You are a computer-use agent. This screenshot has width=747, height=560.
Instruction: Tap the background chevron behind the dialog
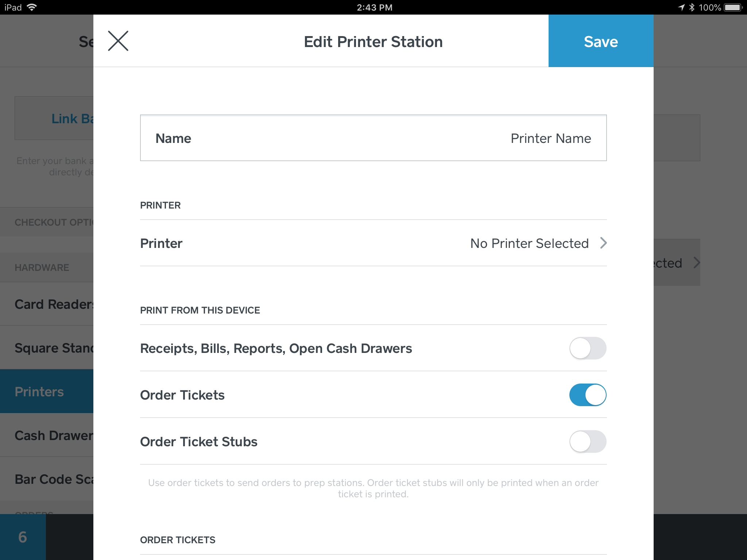click(697, 263)
